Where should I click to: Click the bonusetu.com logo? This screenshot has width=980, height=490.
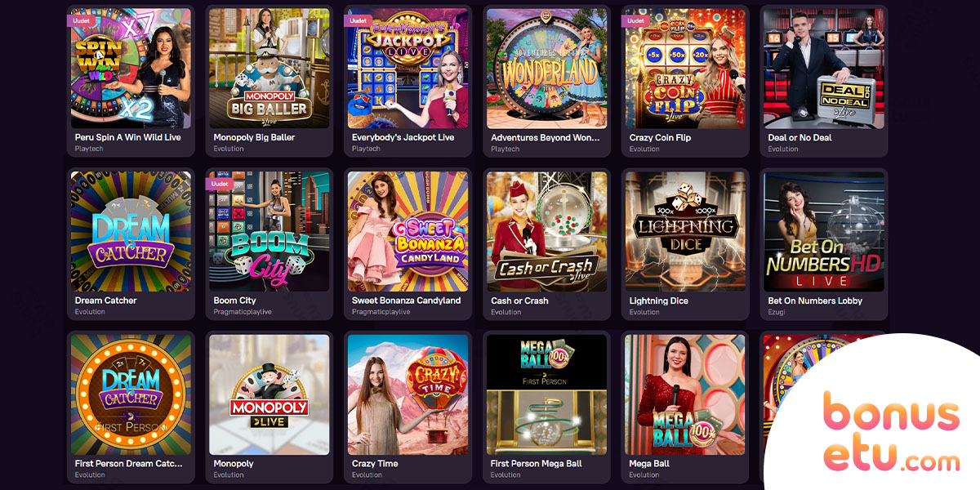tap(891, 431)
